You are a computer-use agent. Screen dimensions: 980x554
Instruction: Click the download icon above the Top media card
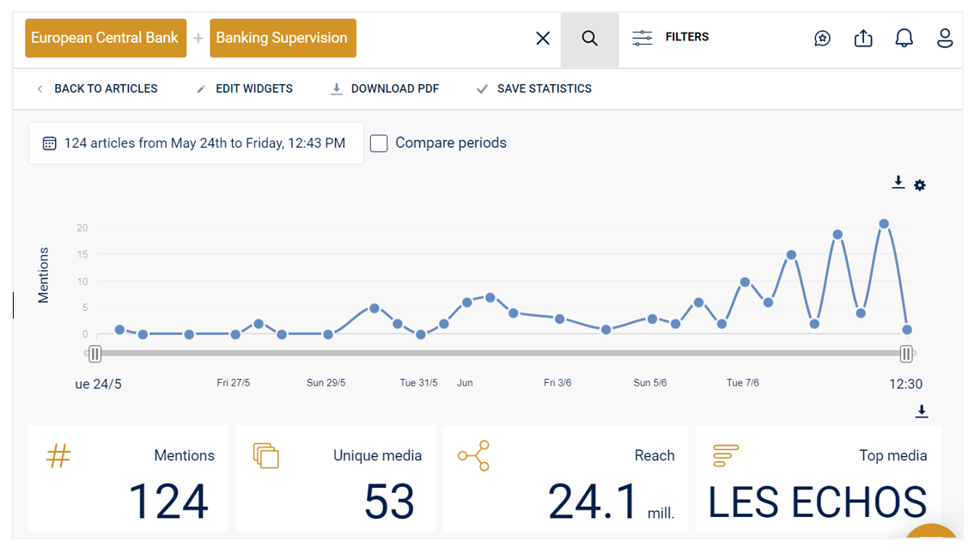922,411
